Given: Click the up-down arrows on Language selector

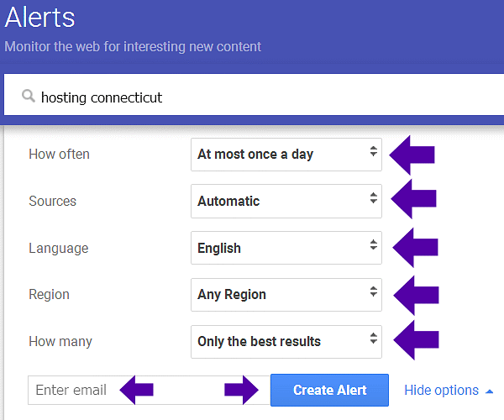Looking at the screenshot, I should tap(373, 247).
